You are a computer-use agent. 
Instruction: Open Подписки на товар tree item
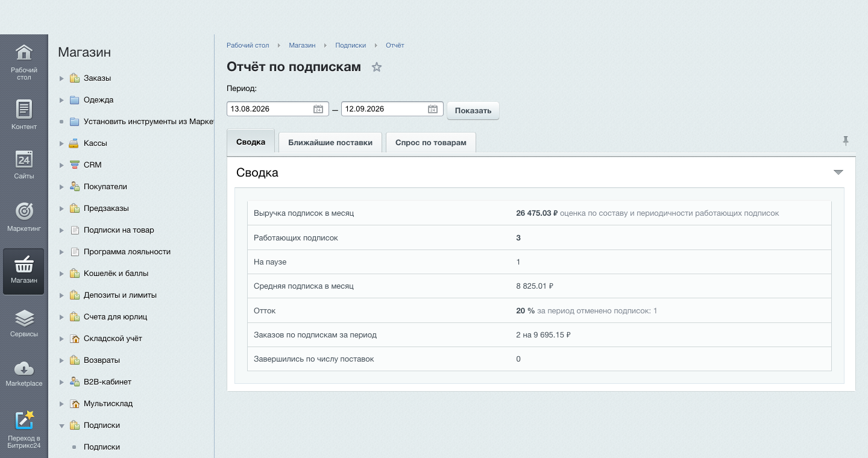tap(119, 230)
